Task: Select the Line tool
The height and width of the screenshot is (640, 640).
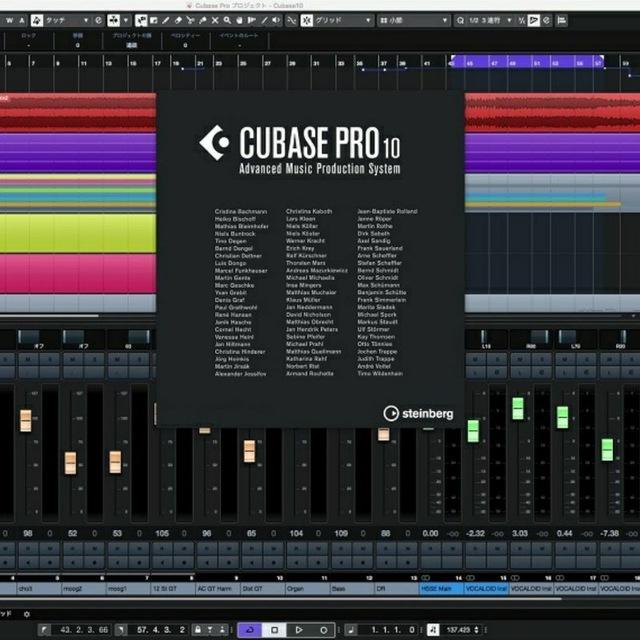Action: tap(264, 20)
